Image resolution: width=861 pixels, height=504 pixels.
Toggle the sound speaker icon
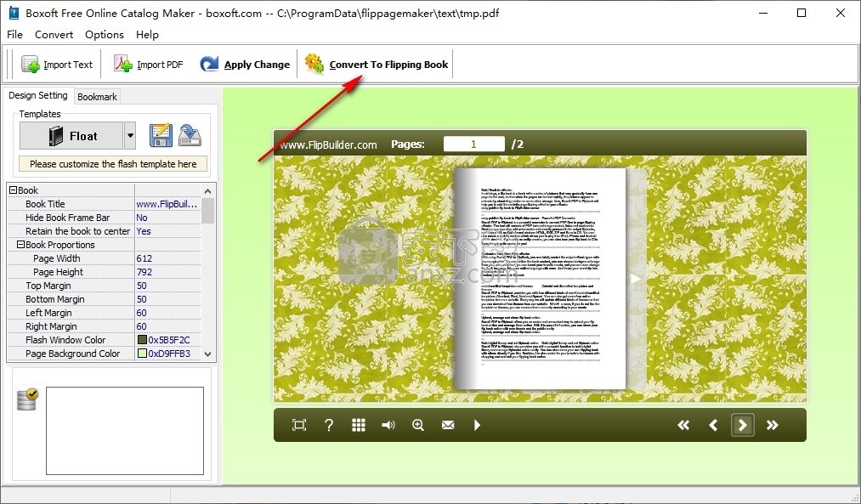coord(388,425)
